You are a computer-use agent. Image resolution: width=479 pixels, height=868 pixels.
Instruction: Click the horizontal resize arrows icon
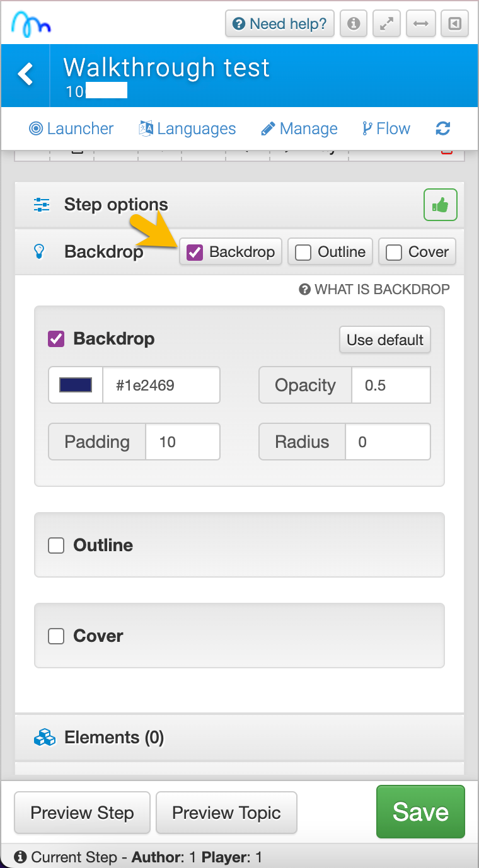[421, 24]
